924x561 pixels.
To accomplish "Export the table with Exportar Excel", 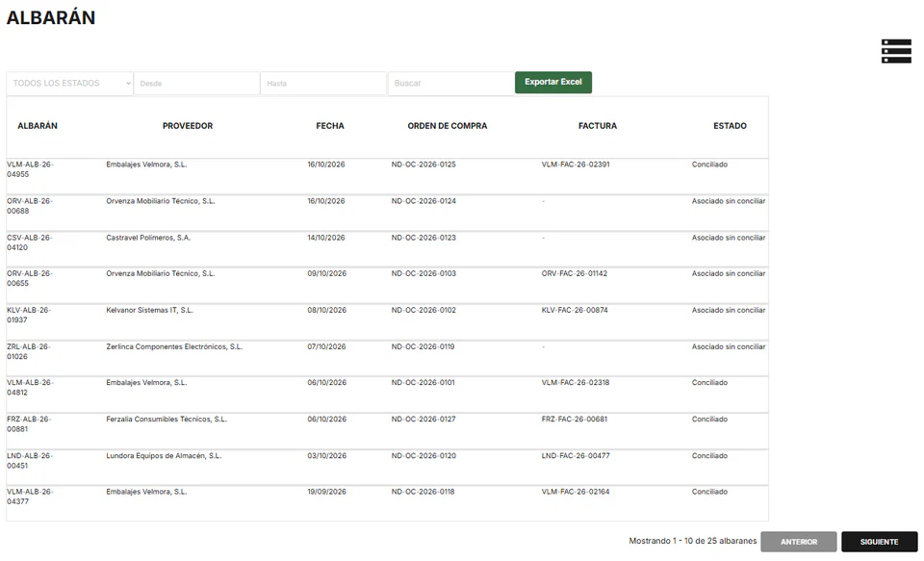I will 553,82.
